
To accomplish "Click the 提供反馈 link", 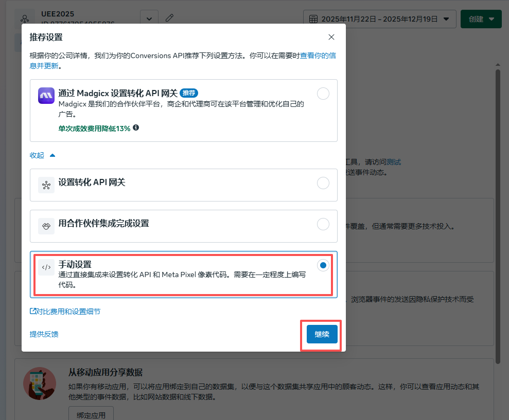I will (x=44, y=334).
